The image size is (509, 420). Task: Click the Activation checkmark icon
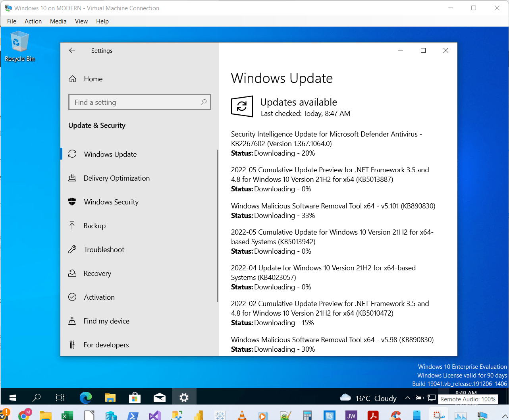coord(72,297)
